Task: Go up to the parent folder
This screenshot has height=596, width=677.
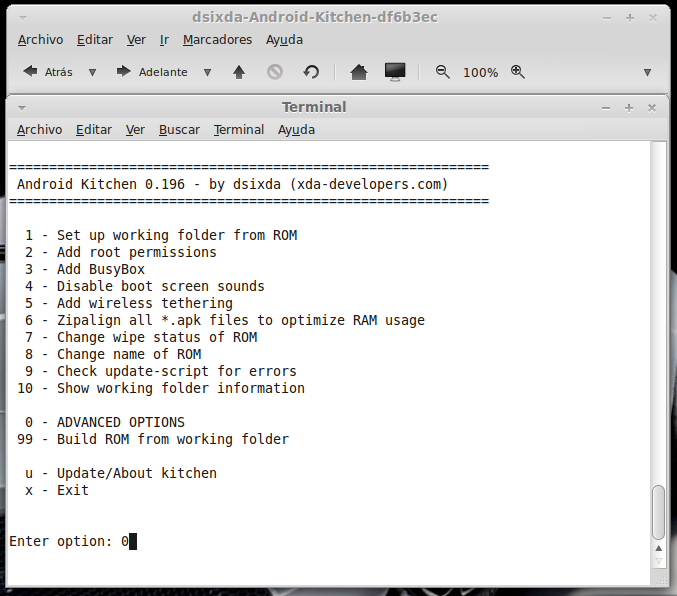Action: tap(239, 72)
